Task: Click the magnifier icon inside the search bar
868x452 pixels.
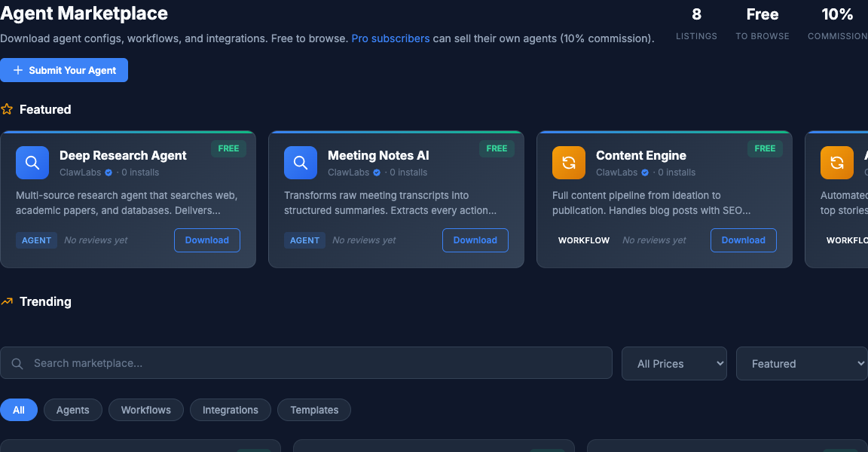Action: click(x=17, y=363)
